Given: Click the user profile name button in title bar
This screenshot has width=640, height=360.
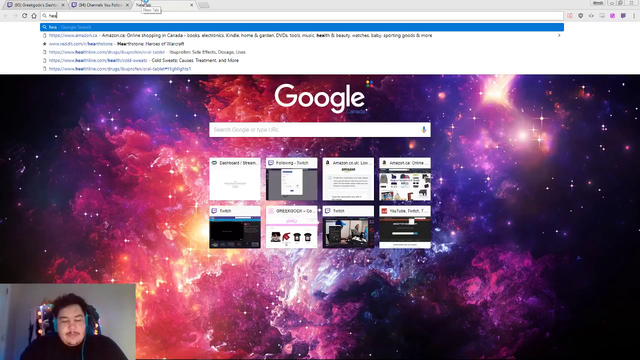Looking at the screenshot, I should pyautogui.click(x=598, y=3).
